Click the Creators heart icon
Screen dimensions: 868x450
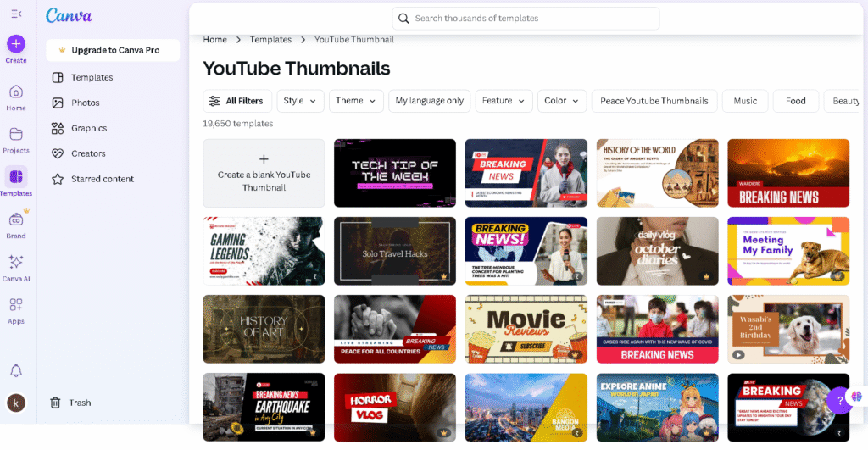[58, 153]
